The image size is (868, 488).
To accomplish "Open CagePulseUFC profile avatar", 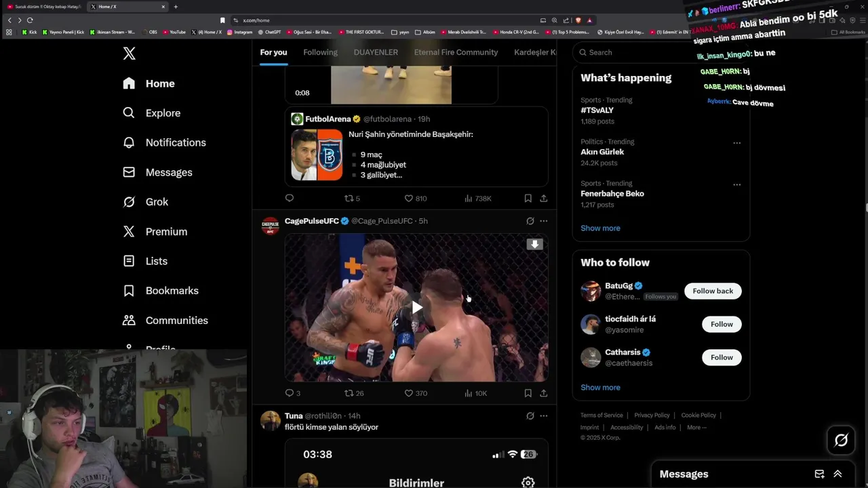I will tap(271, 226).
